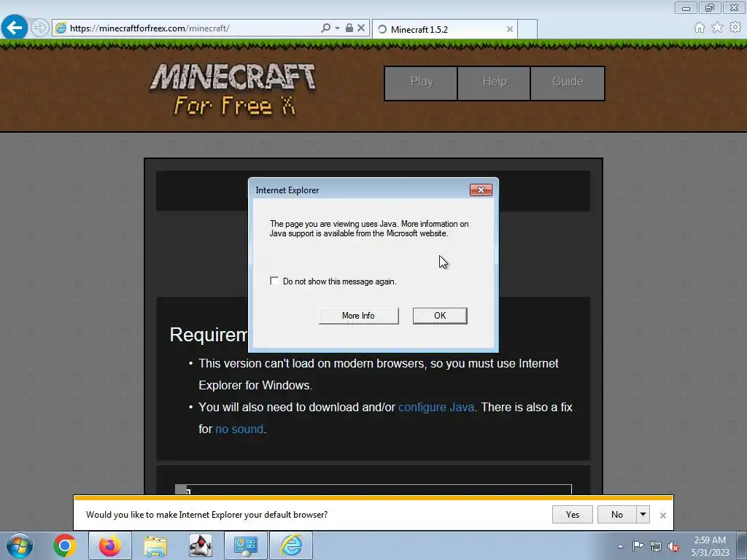The height and width of the screenshot is (560, 747).
Task: Click the Internet Explorer page icon in address bar
Action: coord(61,28)
